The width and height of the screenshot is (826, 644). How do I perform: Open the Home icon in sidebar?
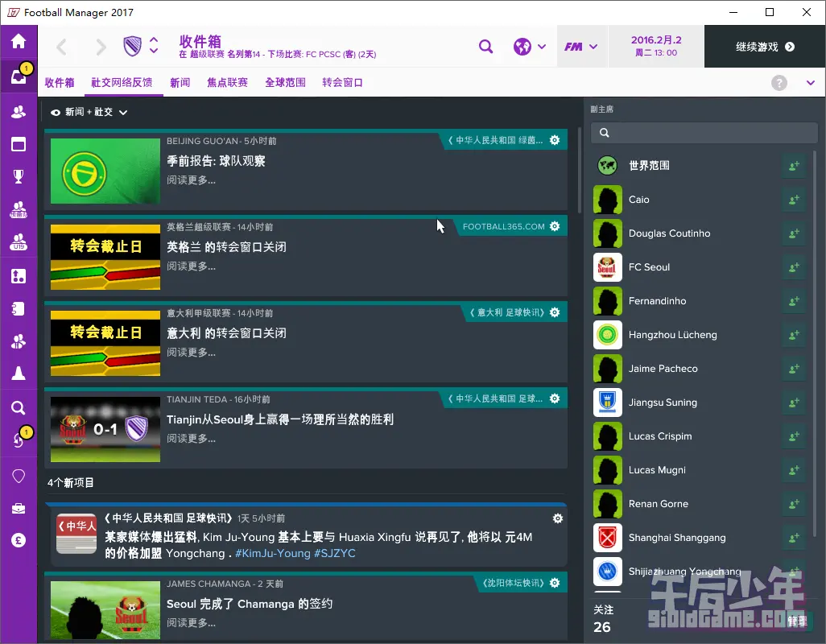click(x=19, y=41)
